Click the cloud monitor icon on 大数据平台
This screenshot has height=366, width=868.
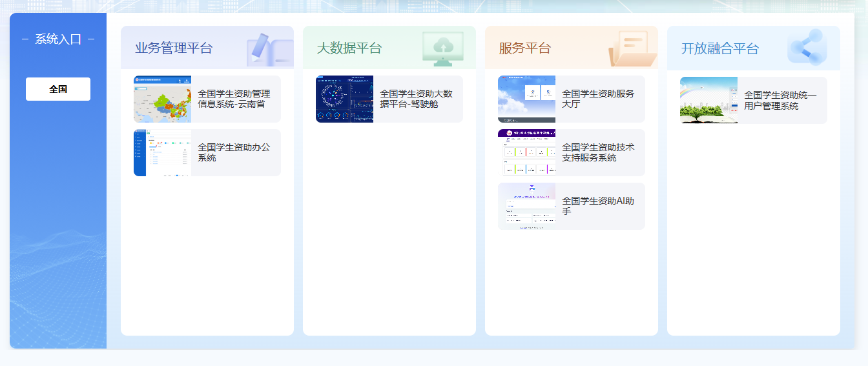[442, 48]
